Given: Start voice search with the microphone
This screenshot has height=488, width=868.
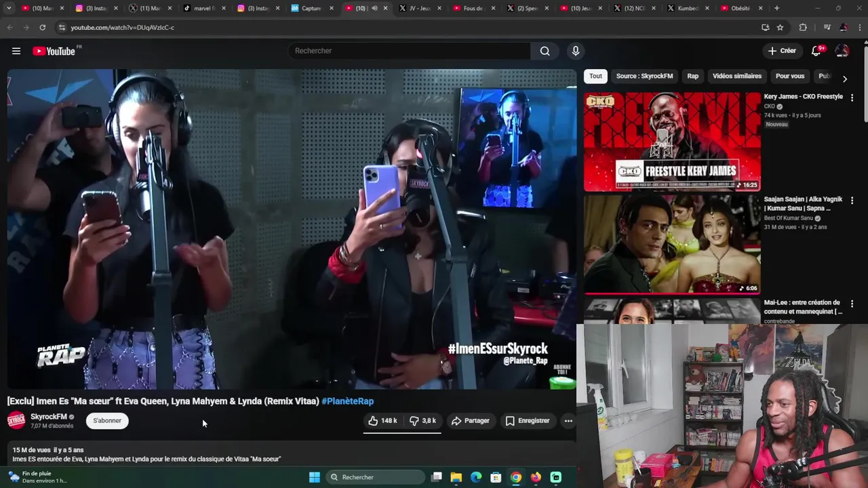Looking at the screenshot, I should pos(576,51).
